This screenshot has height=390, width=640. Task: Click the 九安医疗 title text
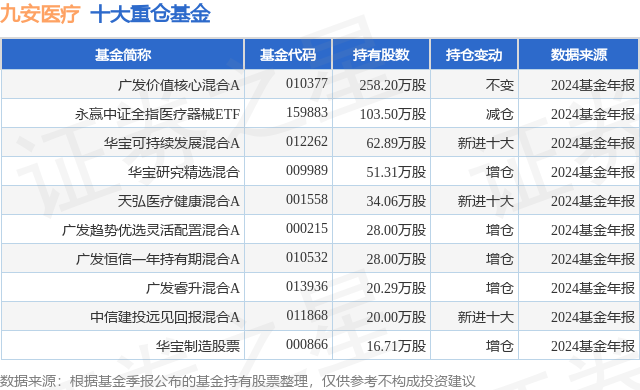point(40,13)
